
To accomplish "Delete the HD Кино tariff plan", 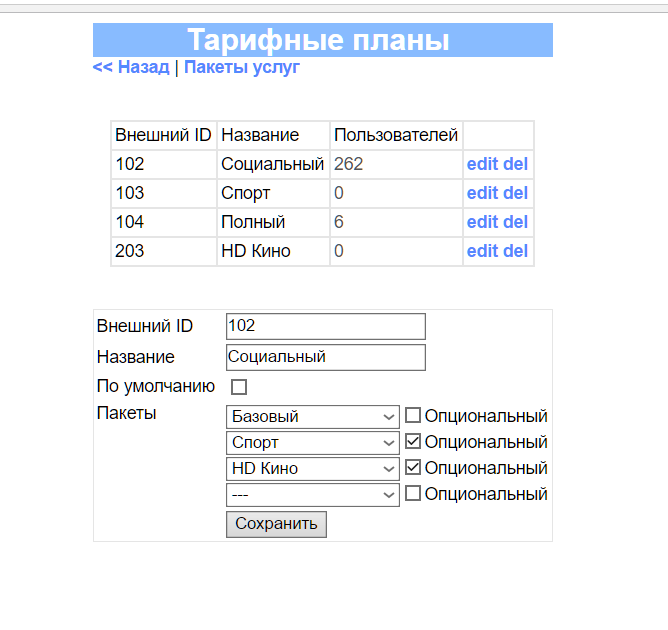I will [516, 251].
